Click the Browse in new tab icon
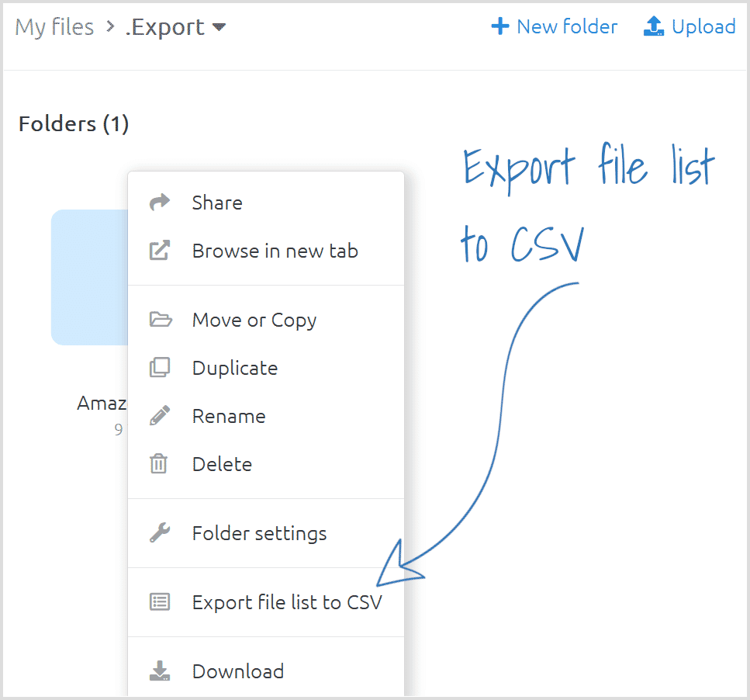The height and width of the screenshot is (700, 750). (159, 251)
